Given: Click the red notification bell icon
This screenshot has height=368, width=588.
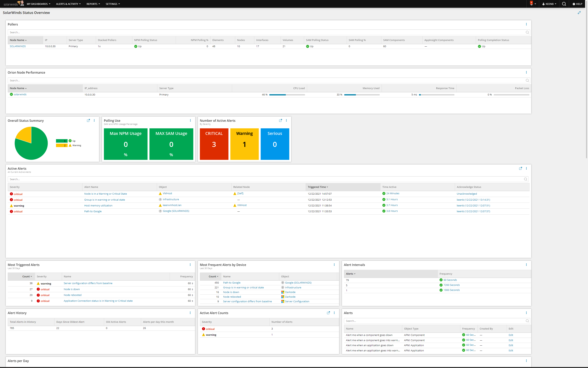Looking at the screenshot, I should [x=531, y=3].
